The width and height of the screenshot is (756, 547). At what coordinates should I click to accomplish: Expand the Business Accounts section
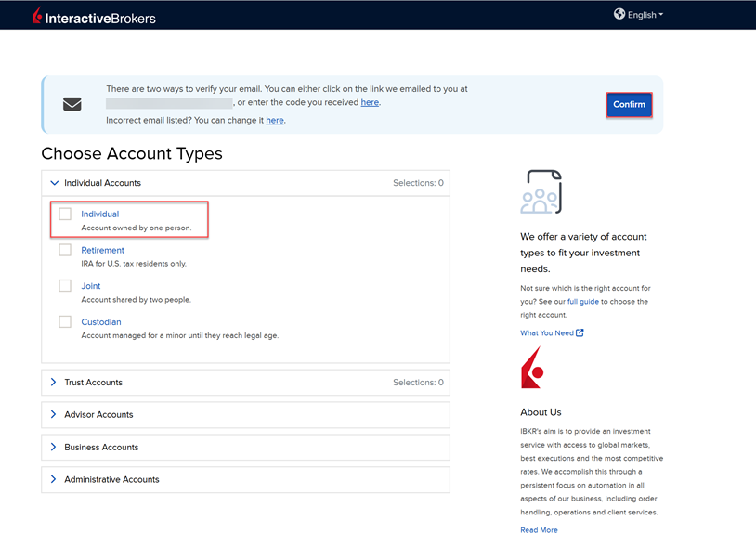point(53,447)
